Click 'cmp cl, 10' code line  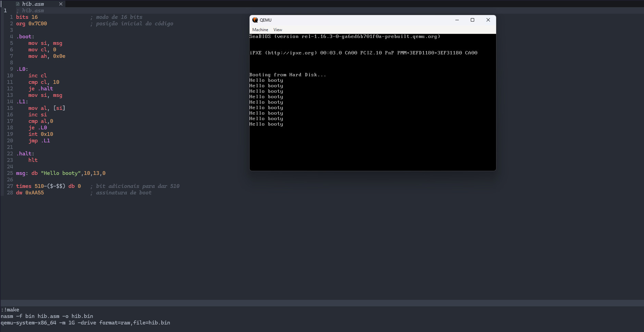pos(44,82)
